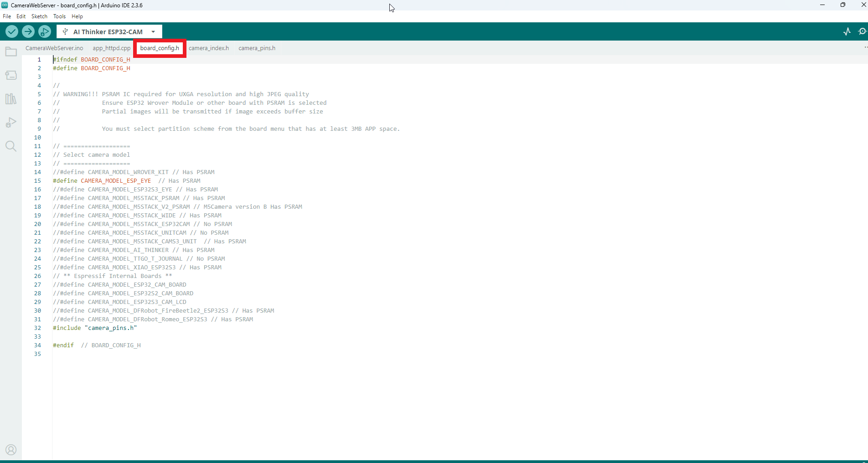The image size is (868, 463).
Task: Open the Boards Manager sidebar icon
Action: (x=11, y=75)
